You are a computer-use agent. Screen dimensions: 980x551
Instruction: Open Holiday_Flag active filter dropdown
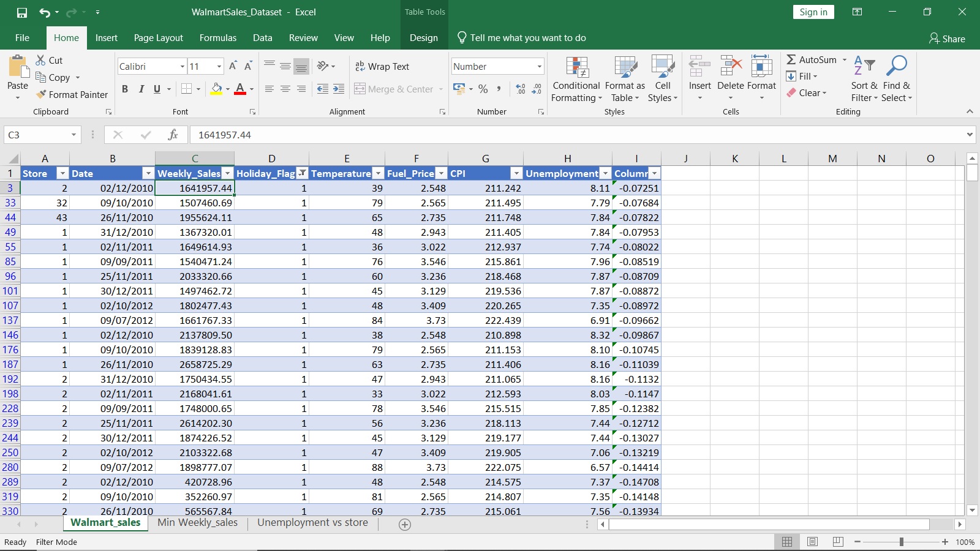point(301,173)
